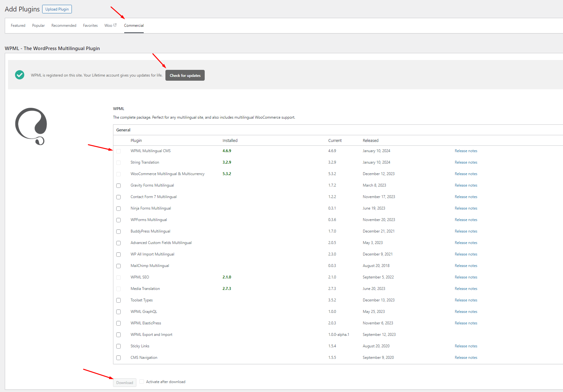Viewport: 563px width, 392px height.
Task: Open Release notes for Sticky Links
Action: (x=466, y=346)
